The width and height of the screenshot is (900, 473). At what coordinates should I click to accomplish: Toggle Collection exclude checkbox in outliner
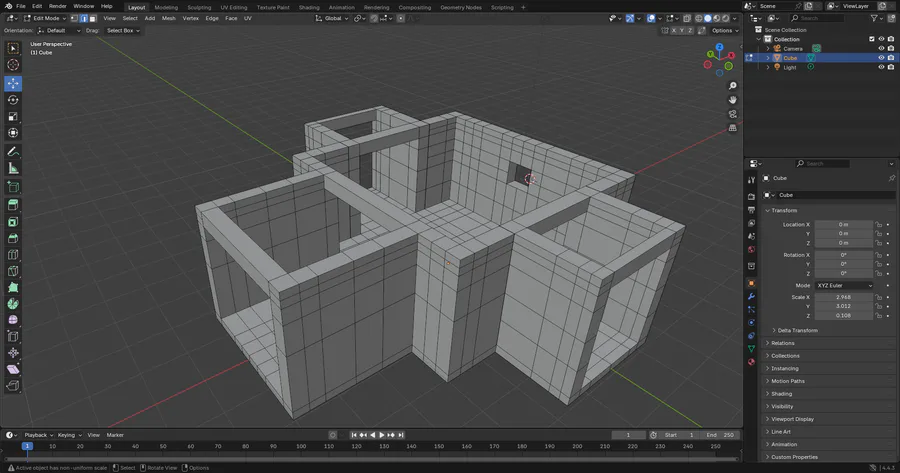coord(872,39)
